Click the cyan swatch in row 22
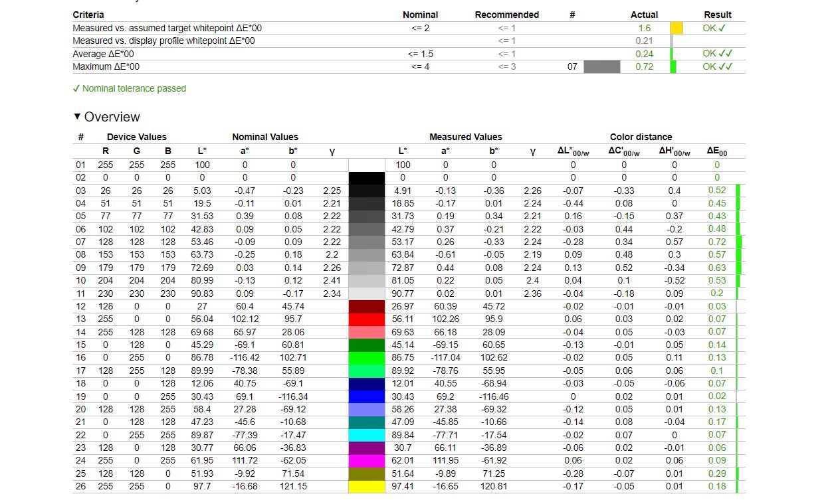This screenshot has height=504, width=832. click(367, 435)
